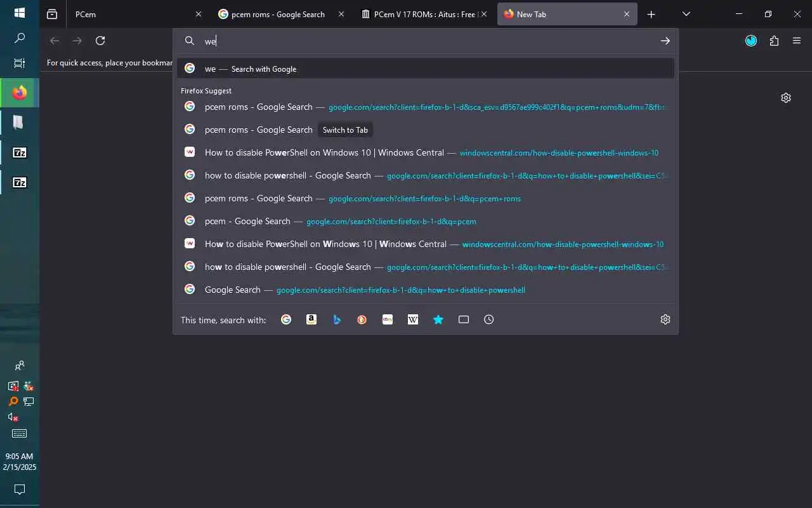Open Windows Task View

point(20,63)
